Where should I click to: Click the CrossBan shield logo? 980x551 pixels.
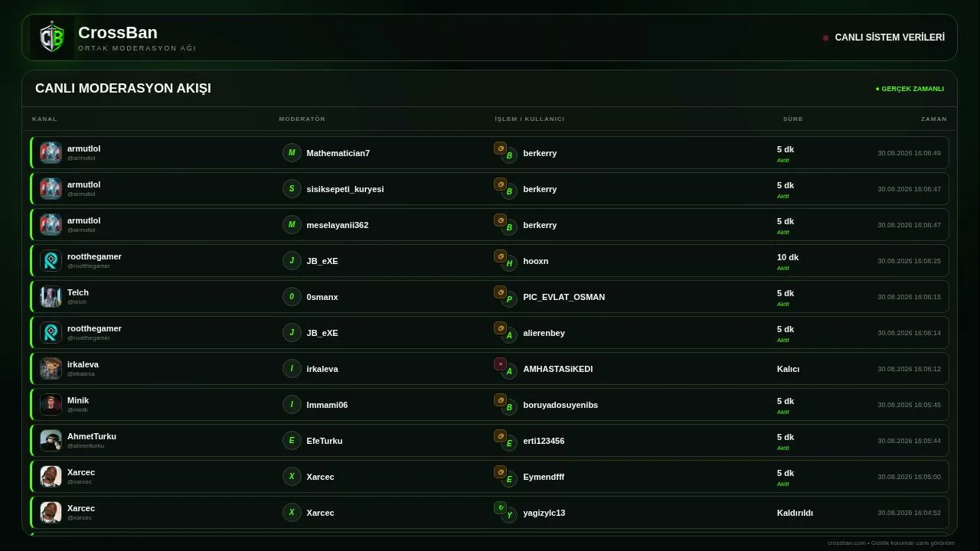pyautogui.click(x=52, y=37)
